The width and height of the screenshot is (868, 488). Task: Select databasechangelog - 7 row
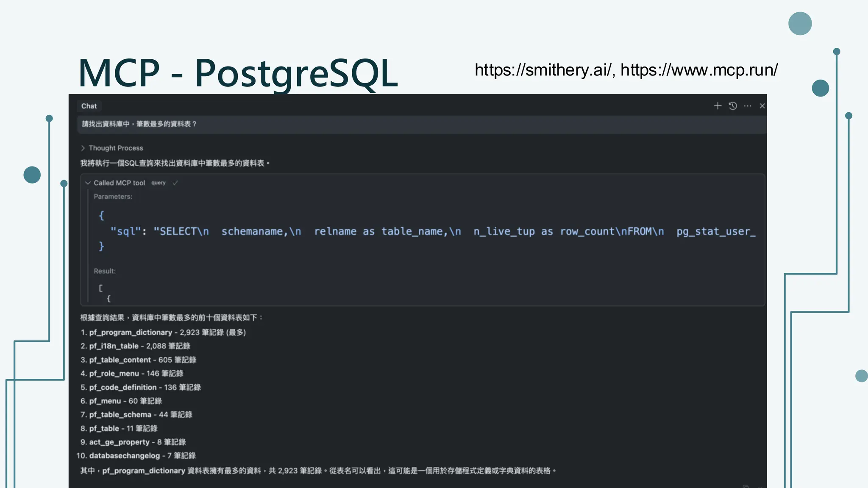pos(136,456)
